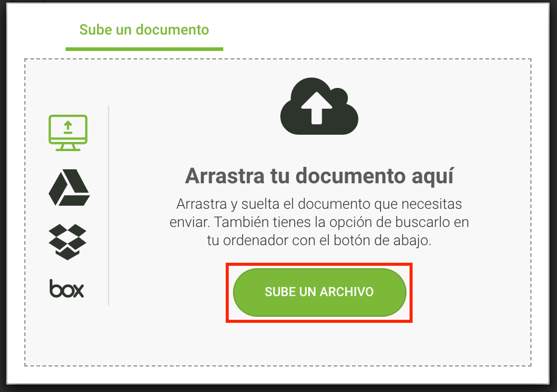Choose Google Drive as document source
Screen dimensions: 557x392
[x=69, y=188]
